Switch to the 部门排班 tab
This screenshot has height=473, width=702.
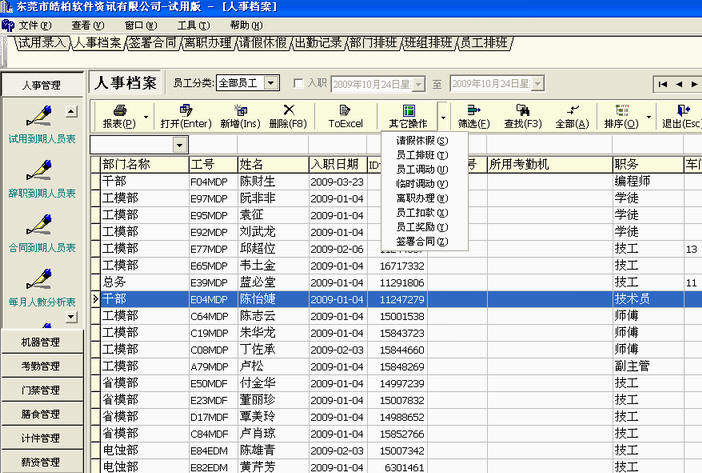[373, 43]
